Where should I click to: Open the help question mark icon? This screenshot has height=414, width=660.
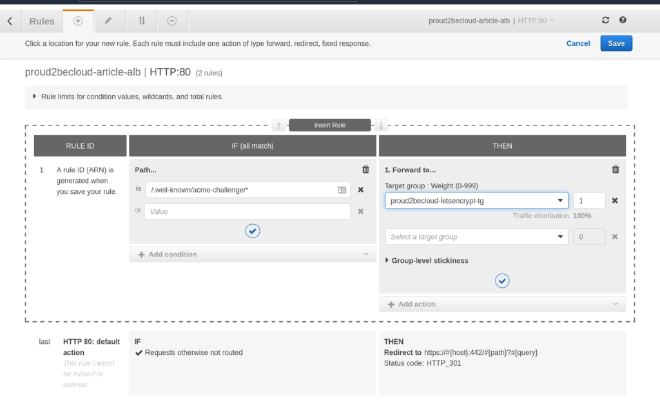pyautogui.click(x=623, y=20)
